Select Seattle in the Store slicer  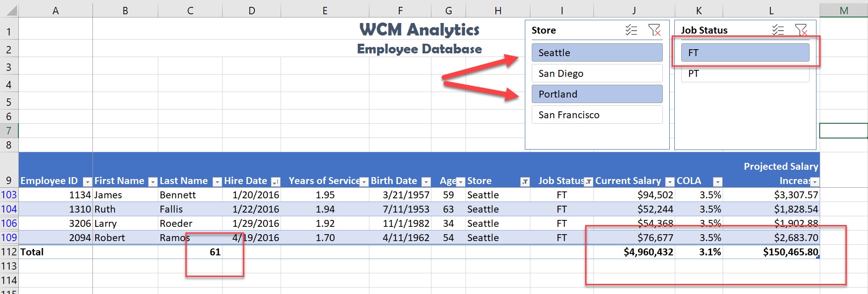click(x=597, y=52)
